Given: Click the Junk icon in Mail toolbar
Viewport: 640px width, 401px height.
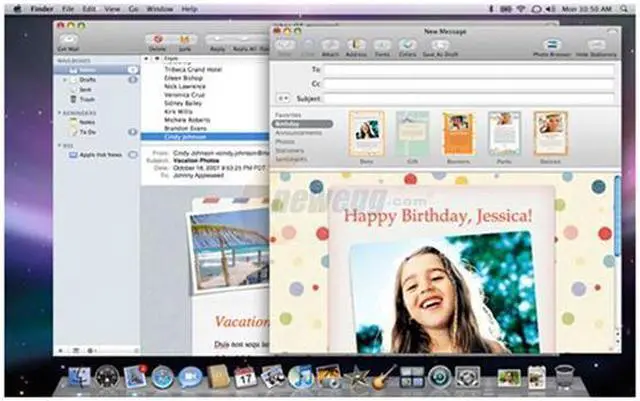Looking at the screenshot, I should click(184, 41).
